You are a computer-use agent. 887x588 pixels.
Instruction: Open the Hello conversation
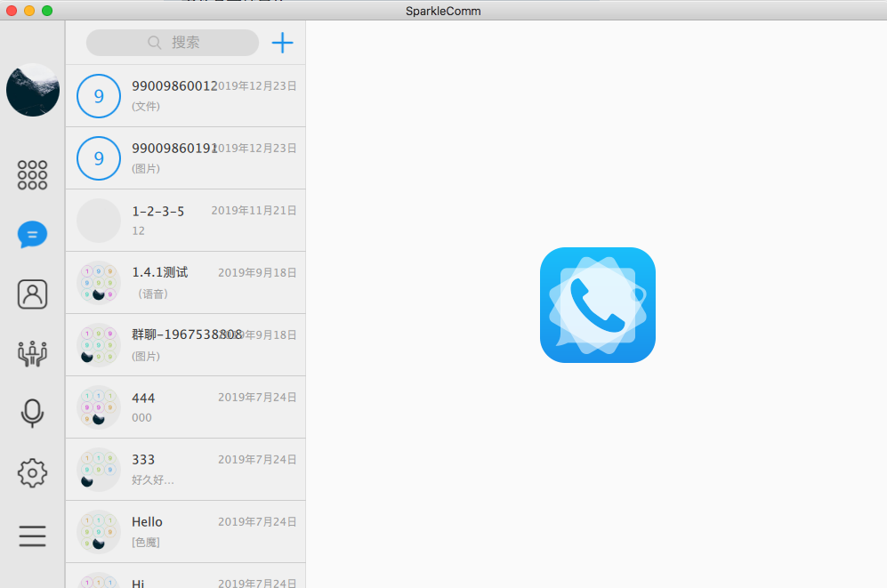pos(186,532)
